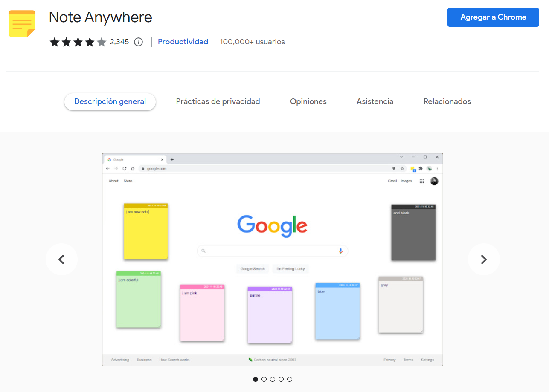Go to the Asistencia tab
The height and width of the screenshot is (392, 549).
click(375, 101)
